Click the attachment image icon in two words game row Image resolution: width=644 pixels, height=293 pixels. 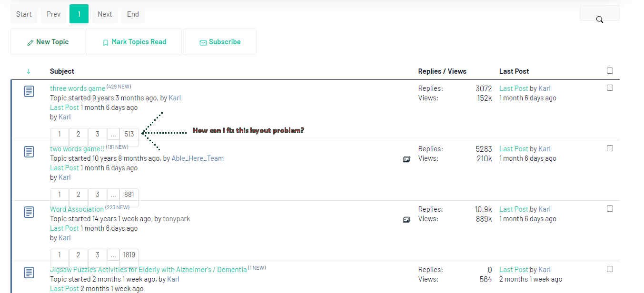tap(406, 159)
